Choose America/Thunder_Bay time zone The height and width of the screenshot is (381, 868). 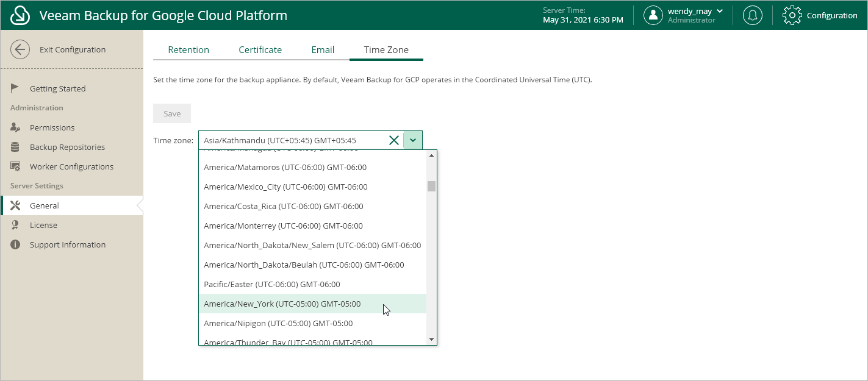tap(312, 340)
